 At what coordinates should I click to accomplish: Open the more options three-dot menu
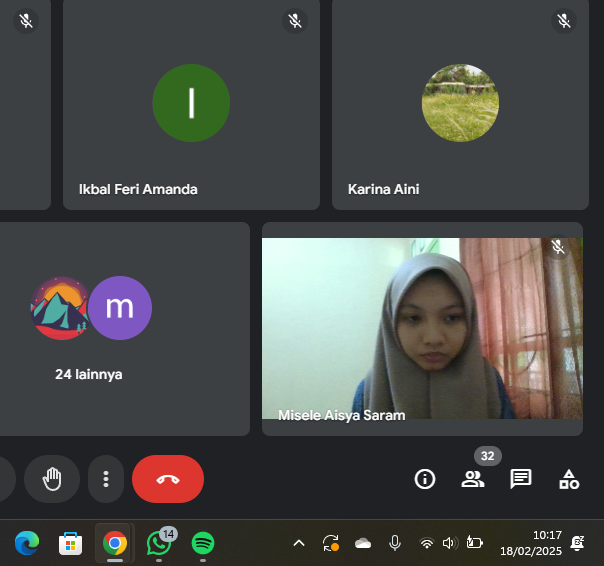click(x=105, y=479)
